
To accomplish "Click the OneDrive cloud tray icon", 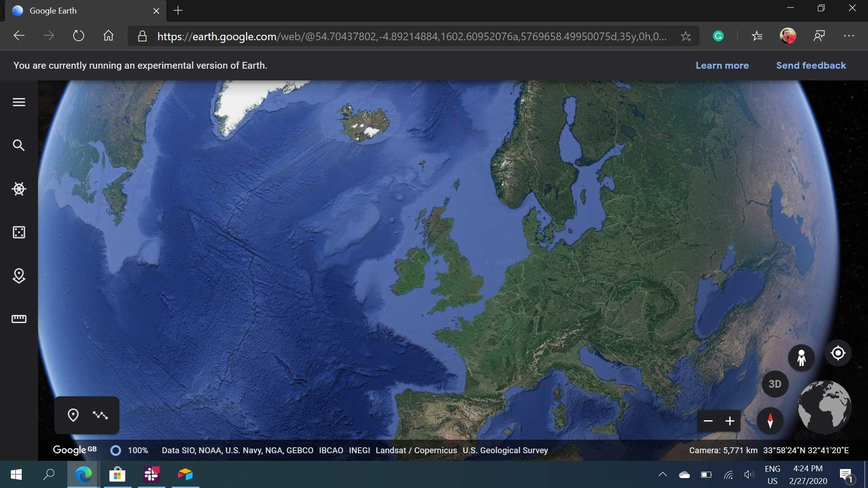I will (684, 474).
